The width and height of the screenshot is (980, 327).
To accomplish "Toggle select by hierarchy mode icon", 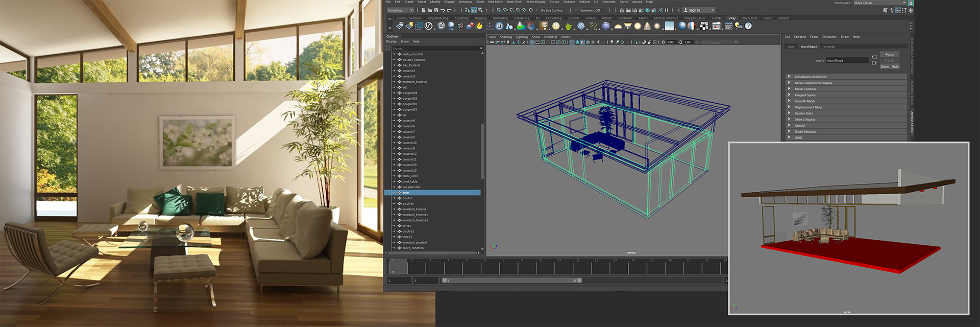I will point(467,10).
